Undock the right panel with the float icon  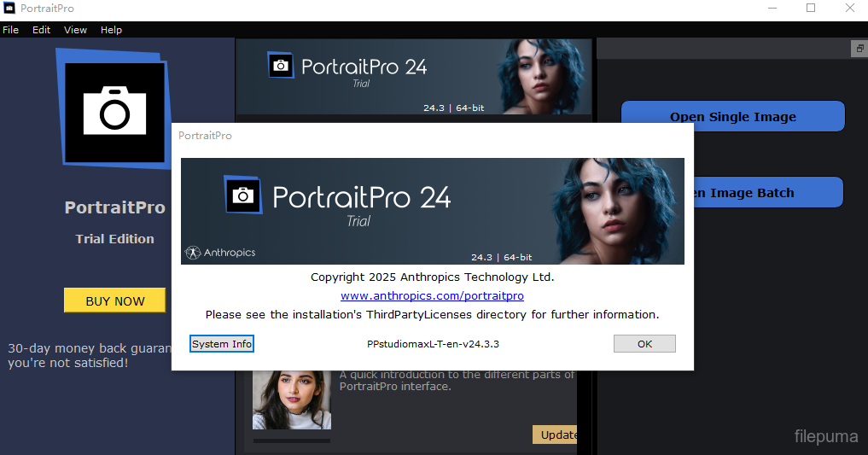(x=859, y=49)
